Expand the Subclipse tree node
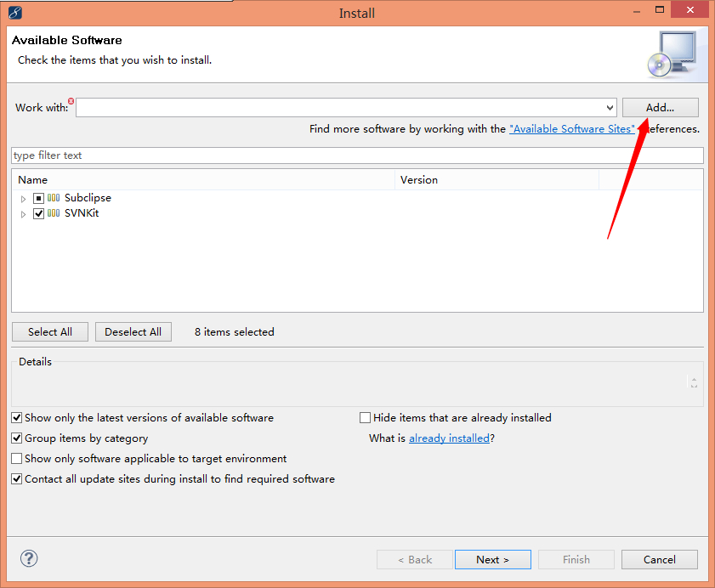 click(23, 199)
